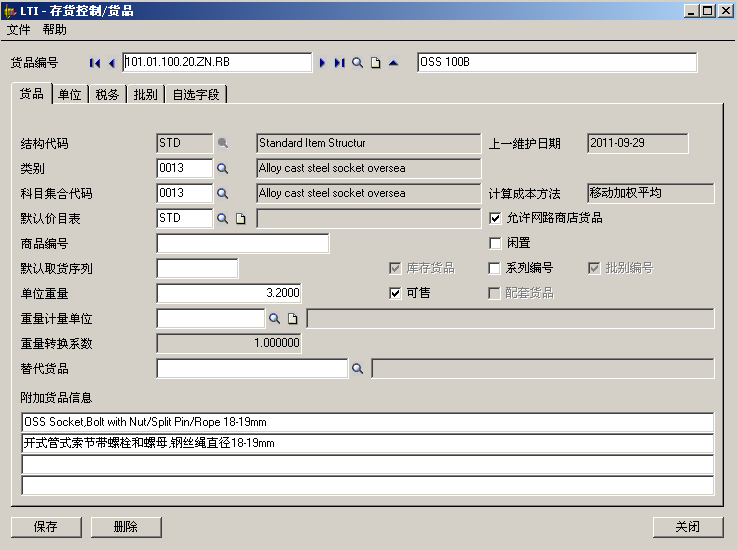Open finder magnifier beside 货品编号 field
Viewport: 737px width, 550px height.
click(357, 63)
